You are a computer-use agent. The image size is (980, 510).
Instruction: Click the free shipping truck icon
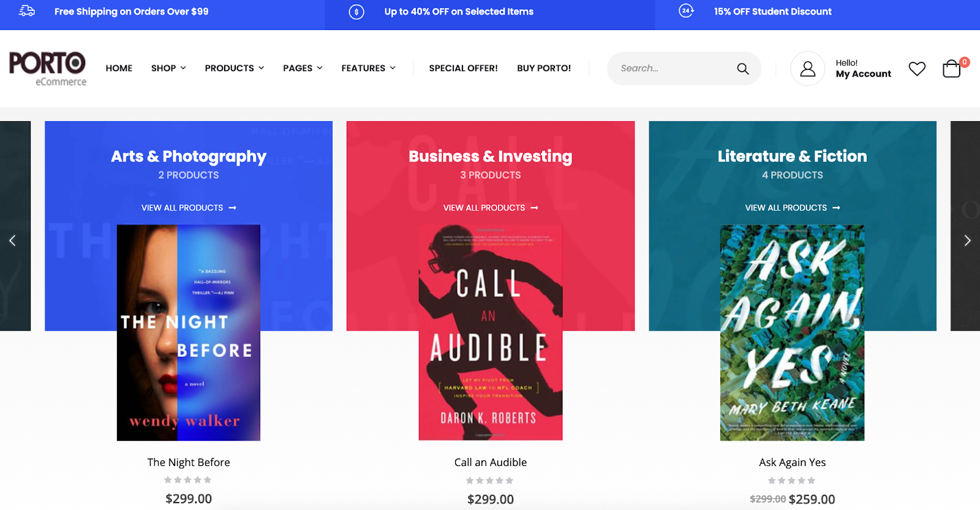pyautogui.click(x=27, y=11)
